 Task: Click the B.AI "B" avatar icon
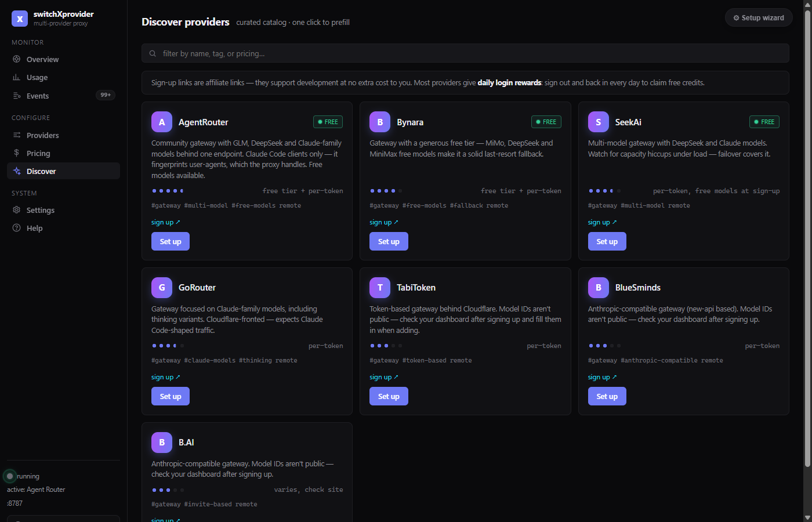tap(162, 442)
